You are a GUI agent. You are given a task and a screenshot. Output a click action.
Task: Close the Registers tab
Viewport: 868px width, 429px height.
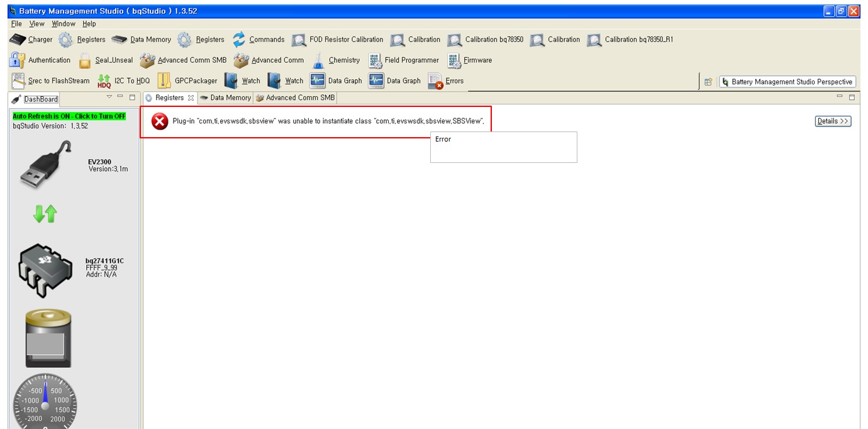[x=191, y=98]
